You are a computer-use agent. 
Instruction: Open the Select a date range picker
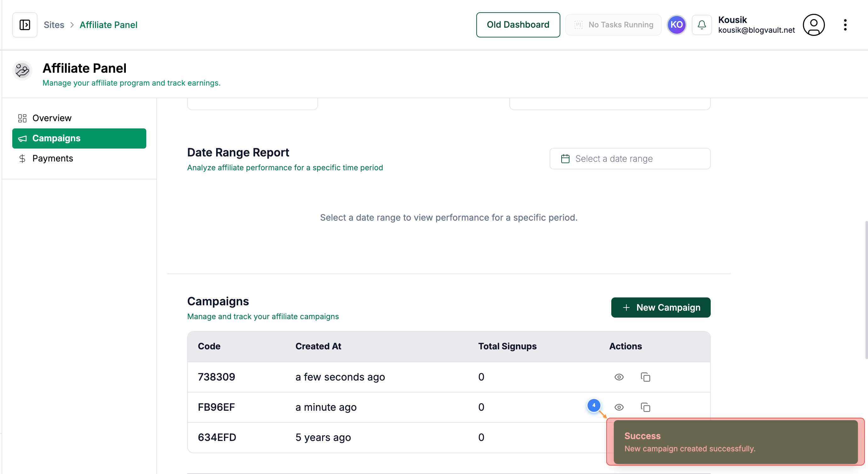click(630, 158)
